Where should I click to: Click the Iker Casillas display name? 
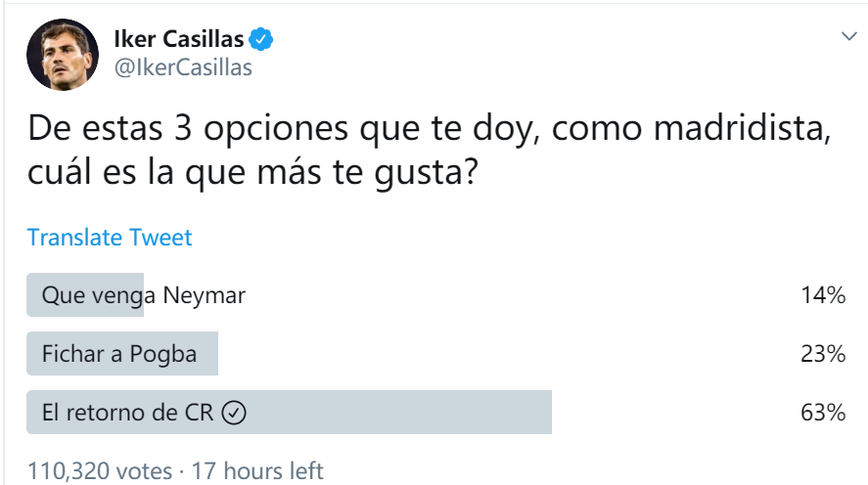click(179, 39)
